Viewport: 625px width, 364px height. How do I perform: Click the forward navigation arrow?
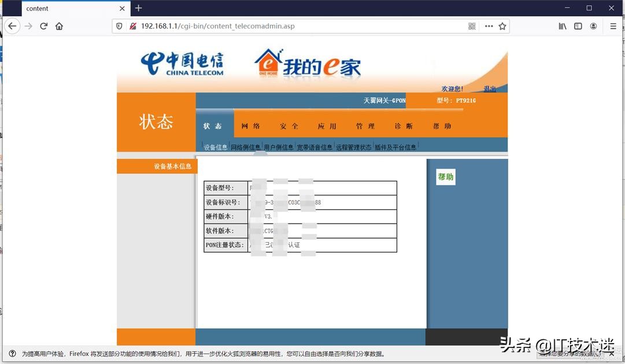pos(28,26)
